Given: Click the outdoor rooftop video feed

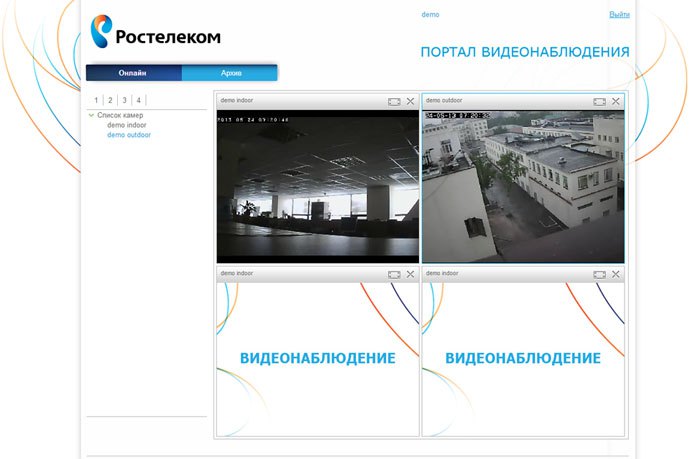Looking at the screenshot, I should [x=523, y=187].
